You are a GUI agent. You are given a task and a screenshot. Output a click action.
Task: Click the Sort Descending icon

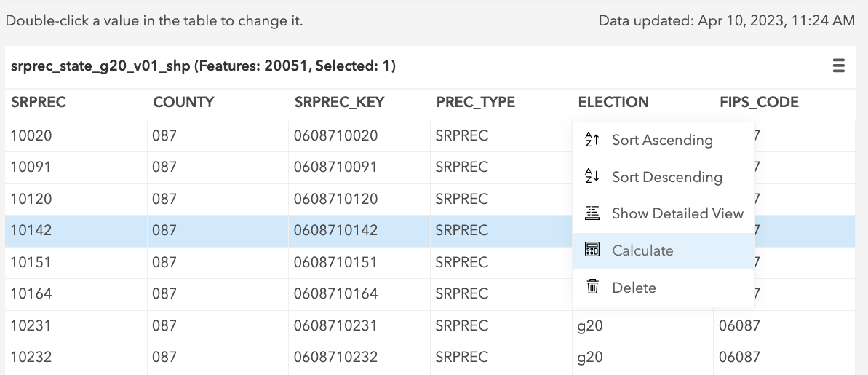592,177
